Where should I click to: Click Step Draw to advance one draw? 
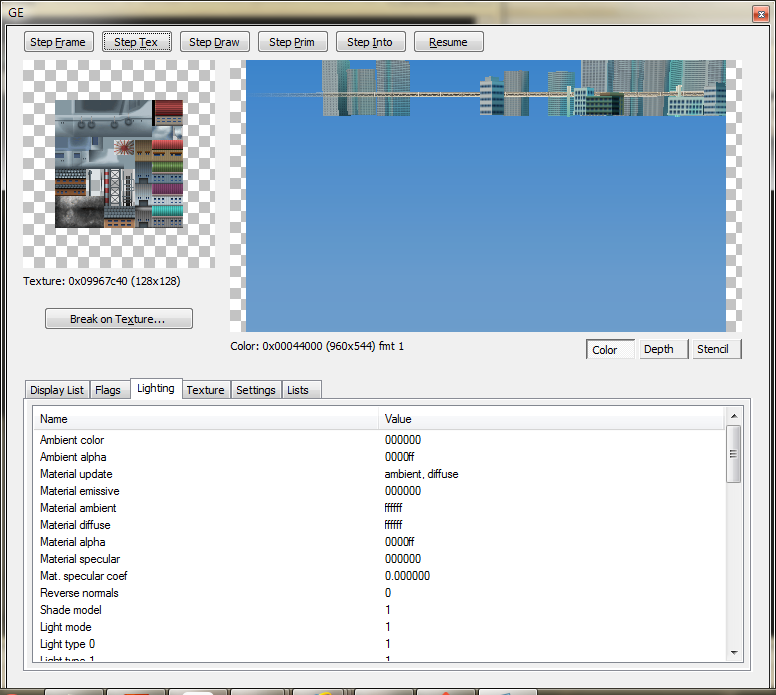[x=214, y=42]
